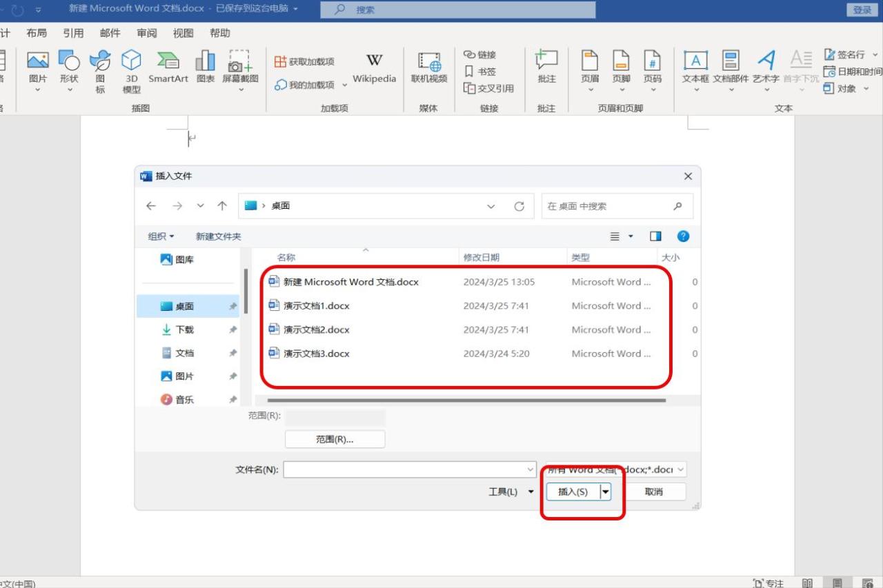
Task: Click the Wikipedia add-in icon
Action: [x=374, y=62]
